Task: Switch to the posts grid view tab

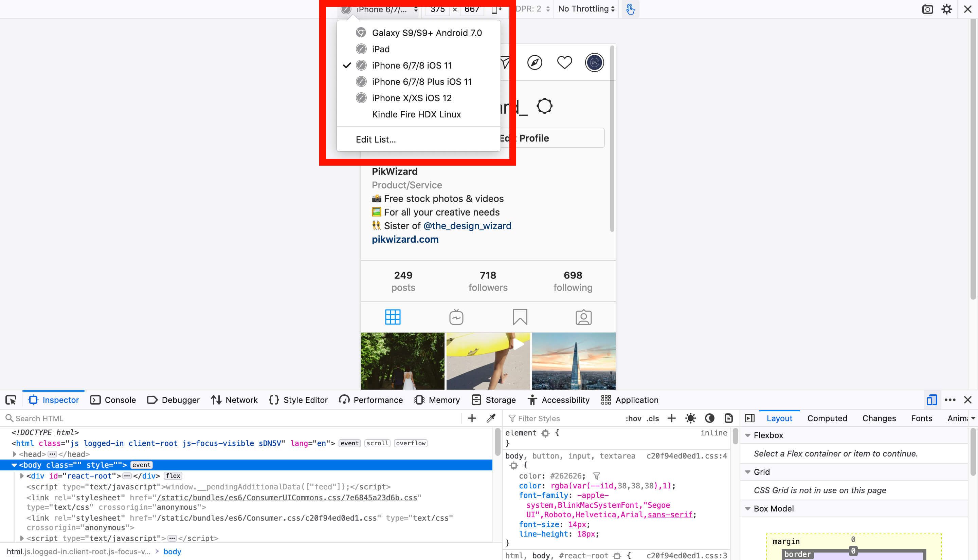Action: (x=393, y=317)
